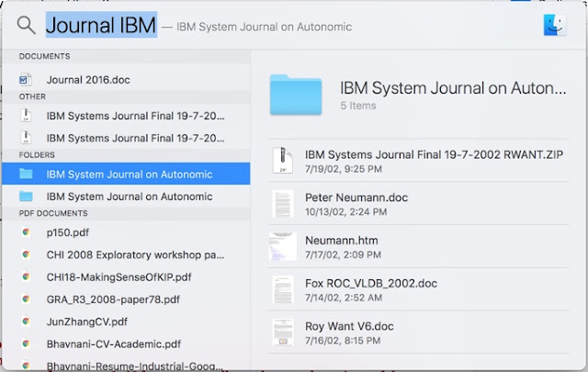
Task: Click the Chrome icon beside GRA_R3_2008-paper78.pdf
Action: click(26, 299)
